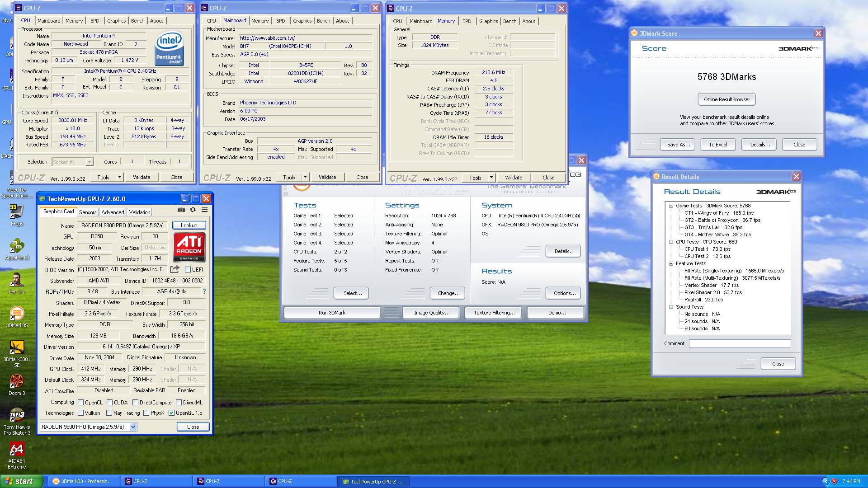The width and height of the screenshot is (868, 488).
Task: Click the ATI Radeon logo in GPU-Z
Action: [x=189, y=248]
